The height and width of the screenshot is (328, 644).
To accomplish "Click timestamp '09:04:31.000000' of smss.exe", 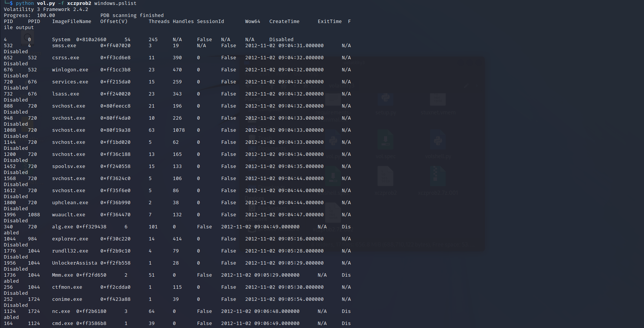I will click(301, 46).
